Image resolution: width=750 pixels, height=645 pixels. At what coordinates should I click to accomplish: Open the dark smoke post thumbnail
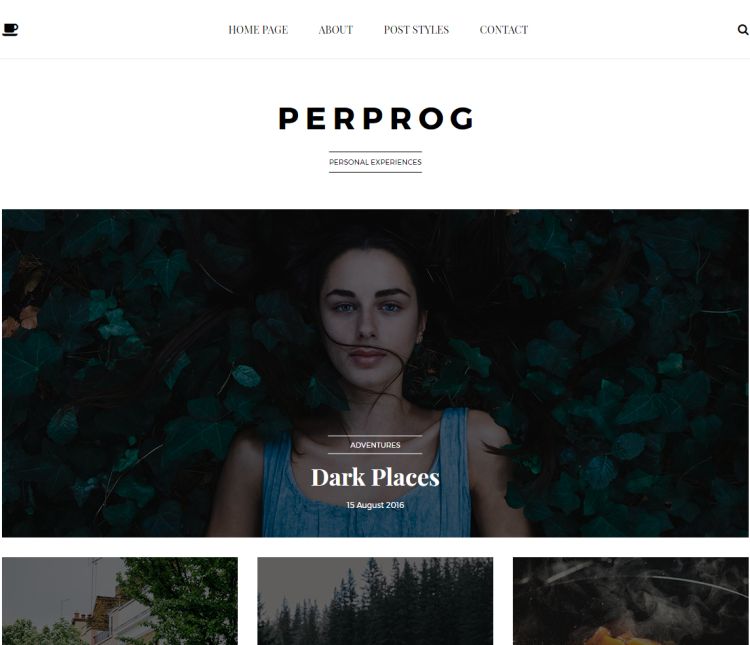[631, 601]
